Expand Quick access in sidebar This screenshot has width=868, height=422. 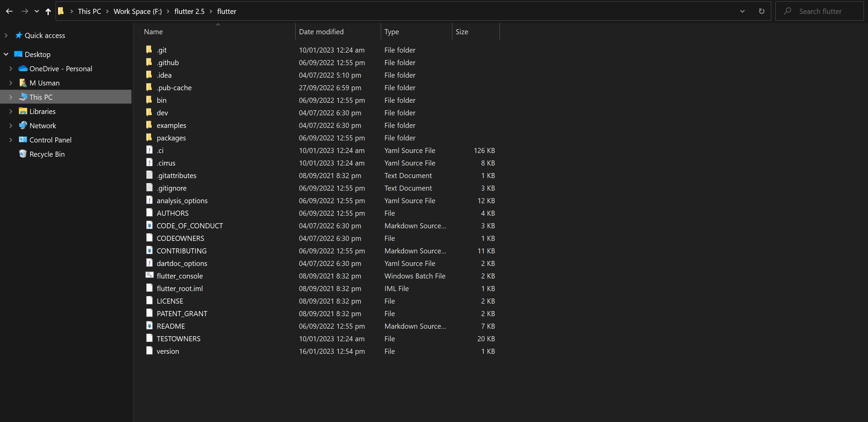[x=6, y=35]
